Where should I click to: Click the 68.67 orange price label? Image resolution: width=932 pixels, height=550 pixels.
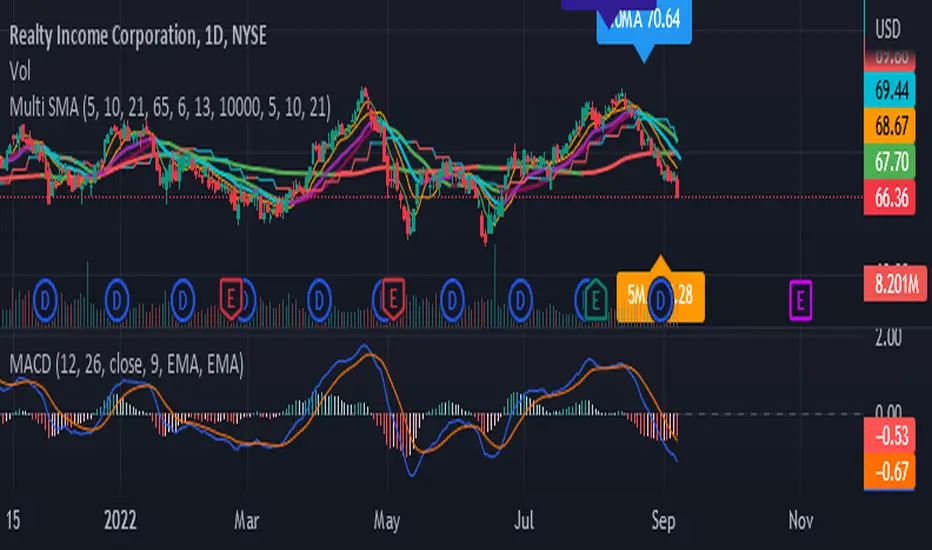point(890,125)
